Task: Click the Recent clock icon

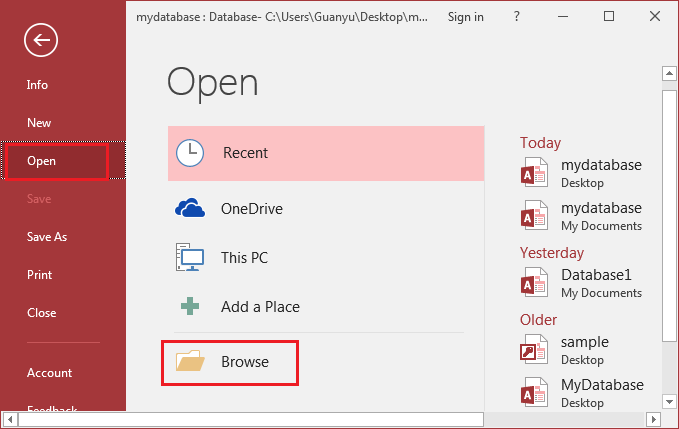Action: pos(190,153)
